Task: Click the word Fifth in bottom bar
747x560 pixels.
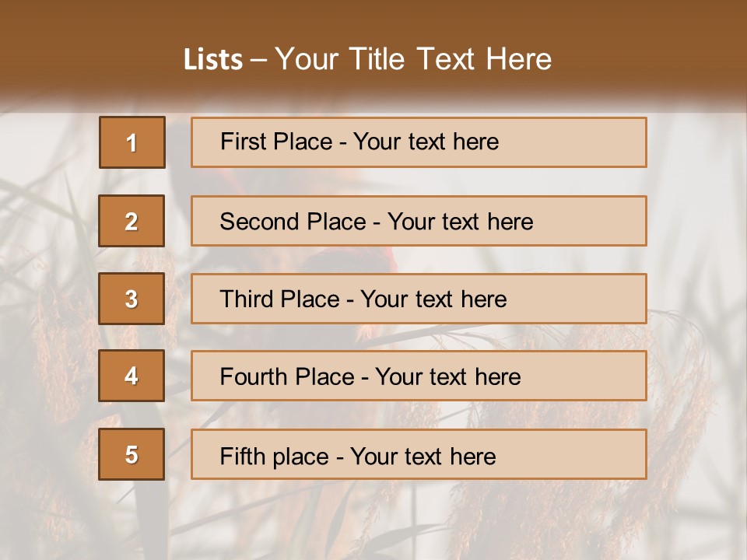Action: pyautogui.click(x=240, y=456)
